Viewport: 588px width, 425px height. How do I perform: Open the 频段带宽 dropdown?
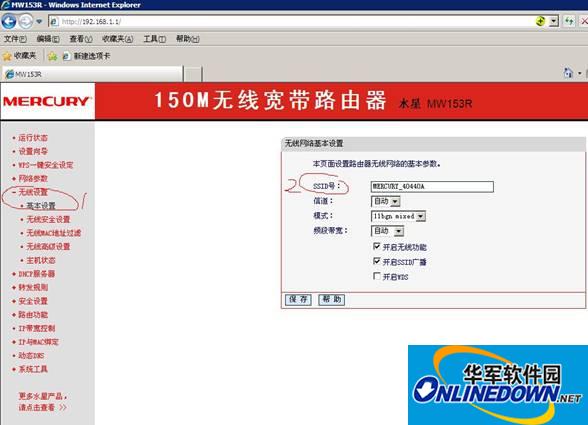[387, 231]
